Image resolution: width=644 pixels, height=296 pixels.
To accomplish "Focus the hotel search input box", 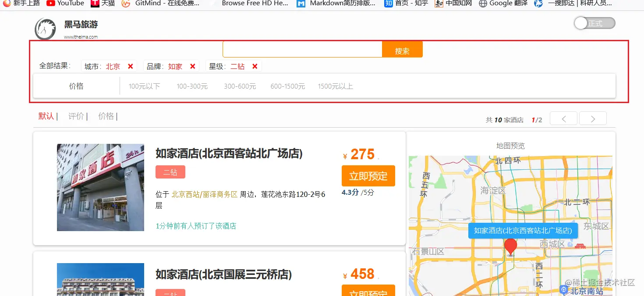I will [x=303, y=49].
